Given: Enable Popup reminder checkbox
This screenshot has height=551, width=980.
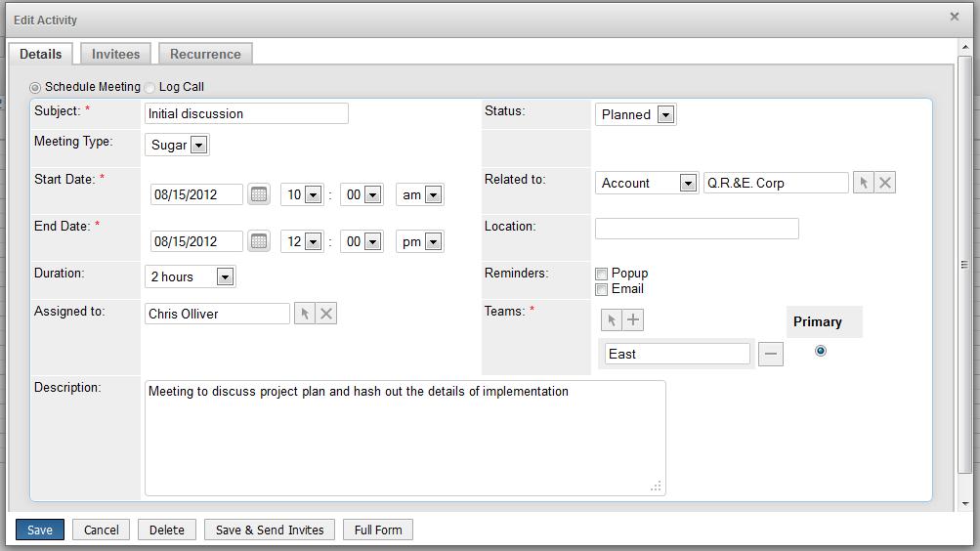Looking at the screenshot, I should 601,274.
